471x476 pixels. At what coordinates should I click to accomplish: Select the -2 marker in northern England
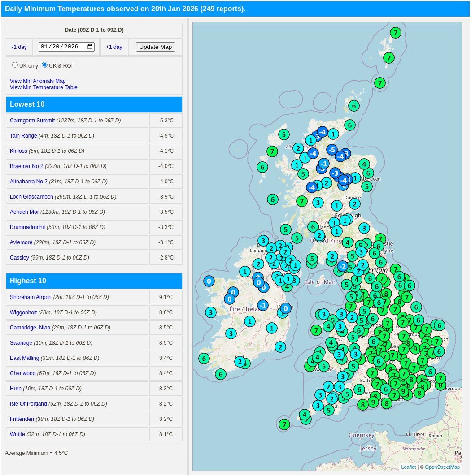[343, 267]
